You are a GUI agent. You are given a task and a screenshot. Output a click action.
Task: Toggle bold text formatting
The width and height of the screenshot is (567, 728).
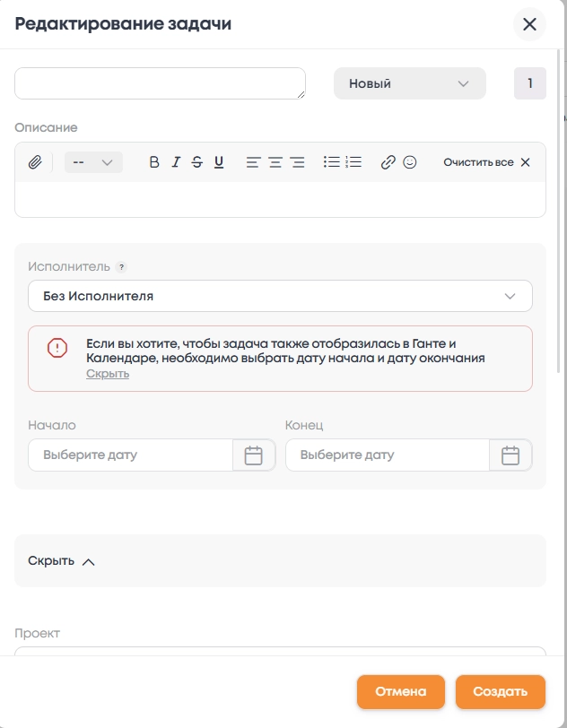click(154, 162)
